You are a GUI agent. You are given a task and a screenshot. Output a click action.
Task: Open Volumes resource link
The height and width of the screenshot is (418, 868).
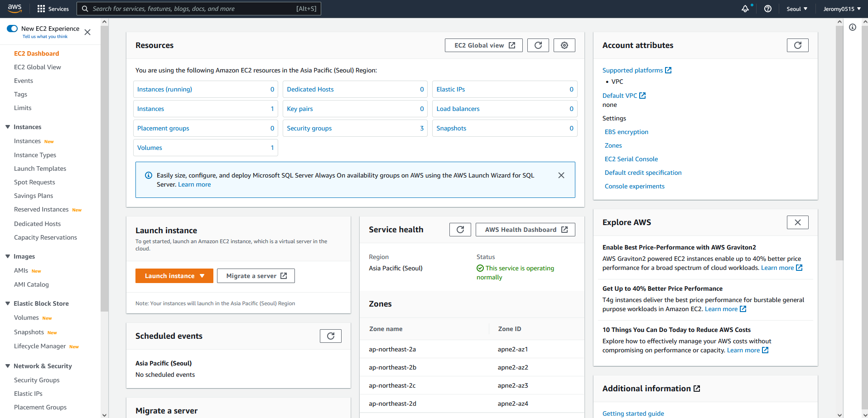tap(150, 148)
